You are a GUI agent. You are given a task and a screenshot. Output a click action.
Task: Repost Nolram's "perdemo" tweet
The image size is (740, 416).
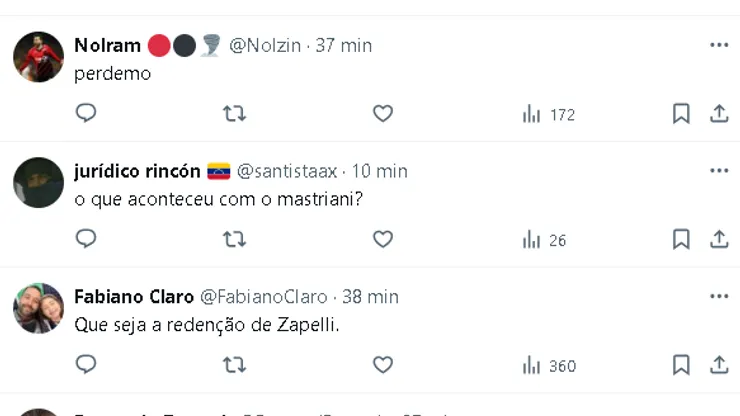(x=234, y=114)
